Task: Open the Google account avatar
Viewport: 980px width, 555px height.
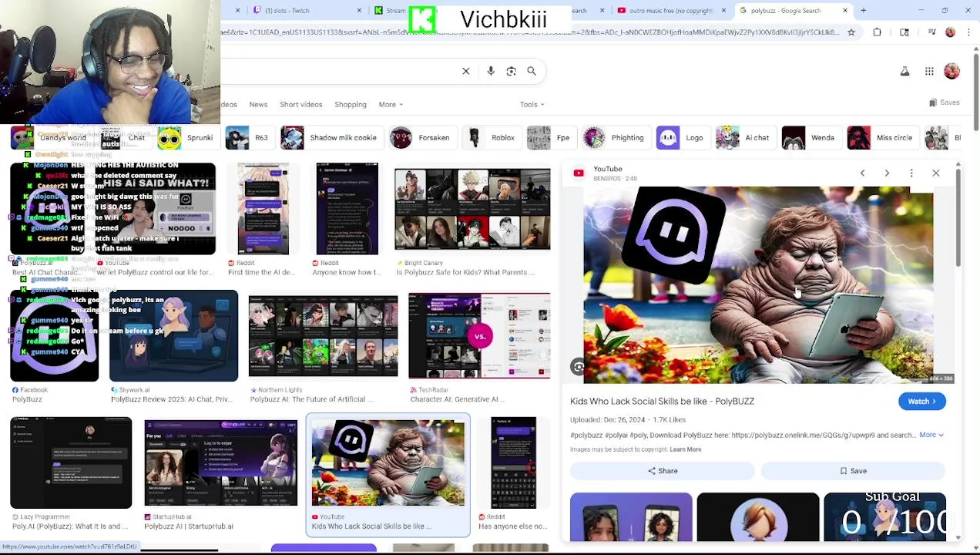Action: [x=952, y=71]
